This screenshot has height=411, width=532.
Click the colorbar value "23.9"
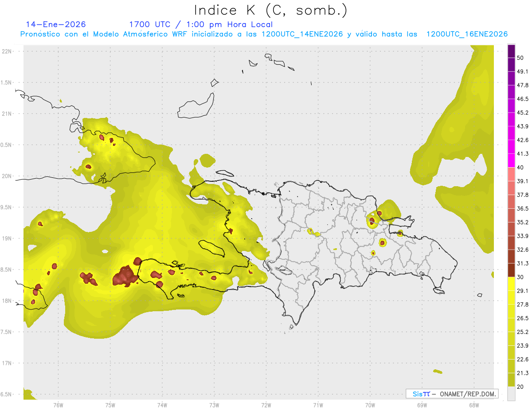[523, 346]
